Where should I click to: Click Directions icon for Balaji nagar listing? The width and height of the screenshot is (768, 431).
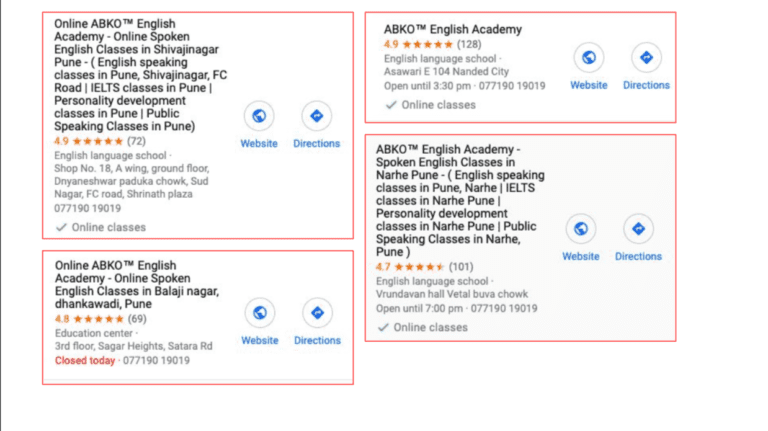pos(317,312)
